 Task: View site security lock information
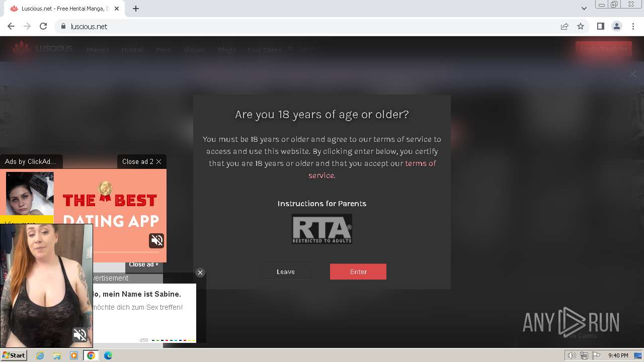point(63,26)
